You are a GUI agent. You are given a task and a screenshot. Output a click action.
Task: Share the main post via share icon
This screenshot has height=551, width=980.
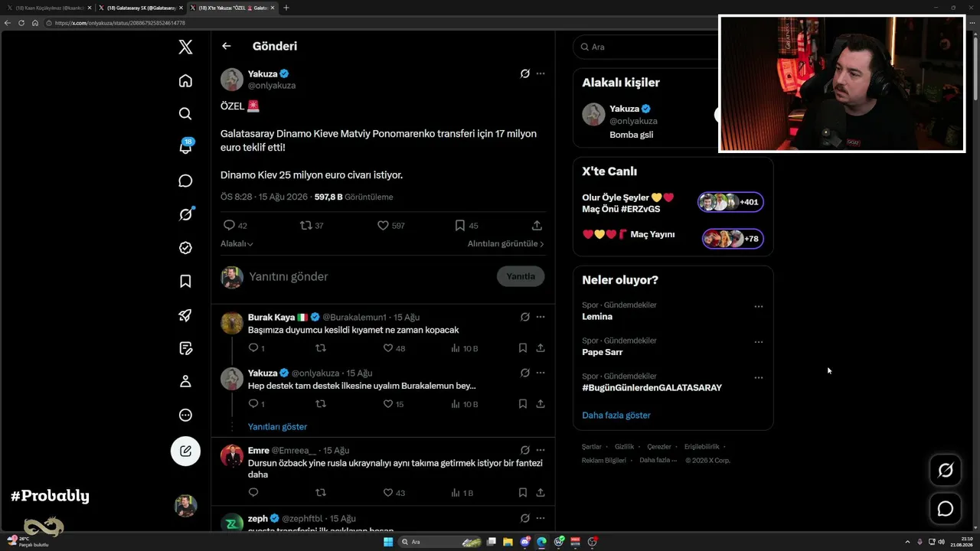tap(537, 226)
